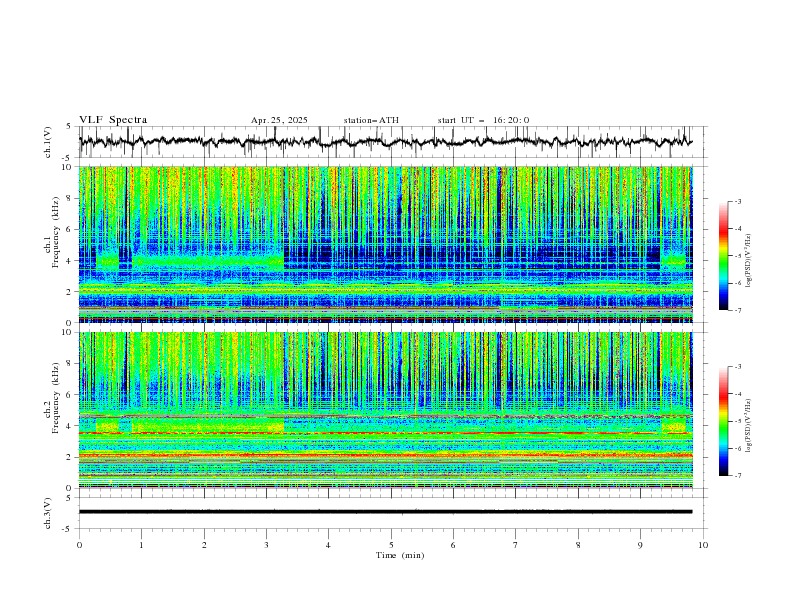792x612 pixels.
Task: Click inside the ch.1 spectrogram panel
Action: (x=385, y=244)
